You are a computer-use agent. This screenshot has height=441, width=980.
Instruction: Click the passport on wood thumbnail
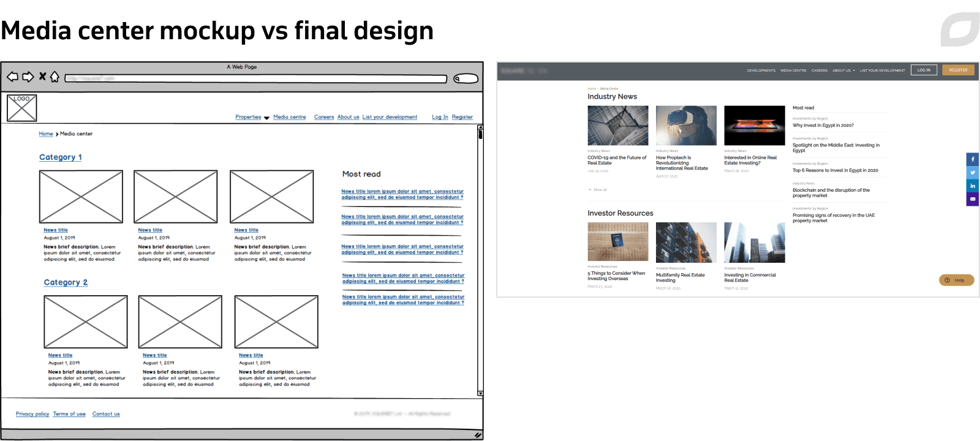point(618,242)
